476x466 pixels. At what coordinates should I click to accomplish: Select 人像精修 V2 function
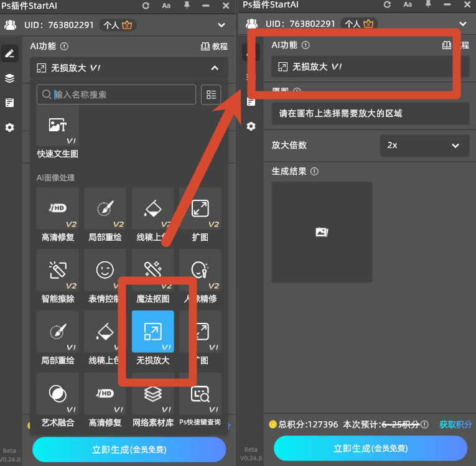click(200, 277)
